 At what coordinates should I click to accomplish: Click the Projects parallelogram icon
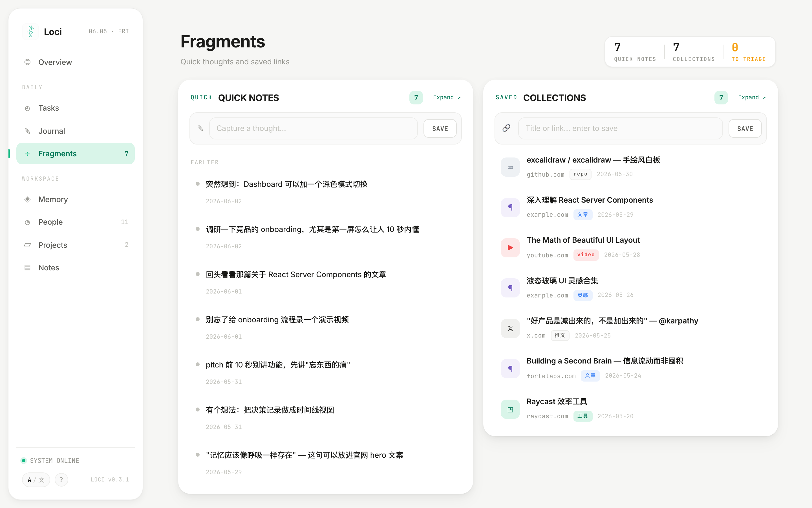pyautogui.click(x=28, y=245)
